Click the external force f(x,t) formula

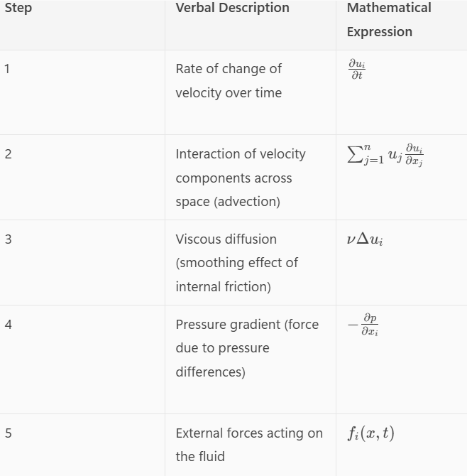(370, 433)
